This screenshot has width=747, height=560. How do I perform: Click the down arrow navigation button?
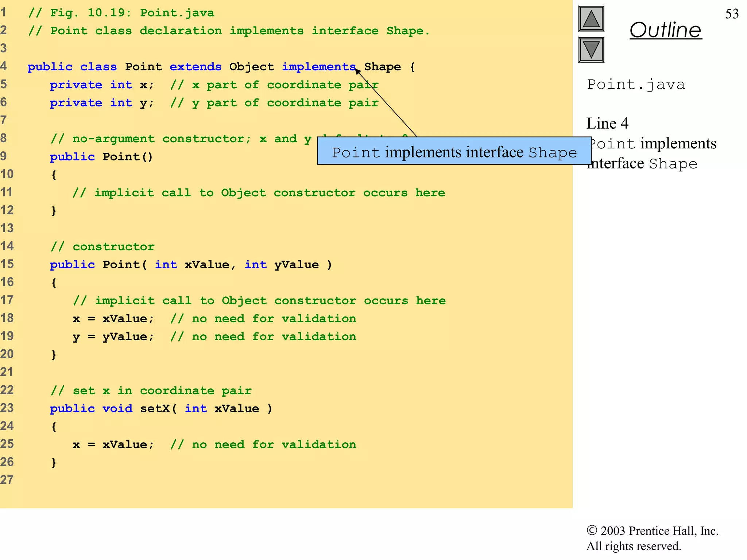point(591,50)
